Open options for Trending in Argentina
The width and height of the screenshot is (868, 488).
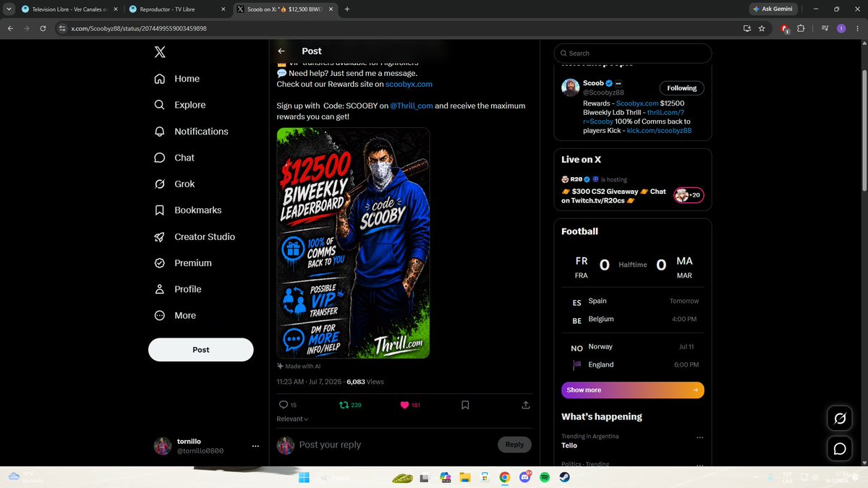point(699,438)
